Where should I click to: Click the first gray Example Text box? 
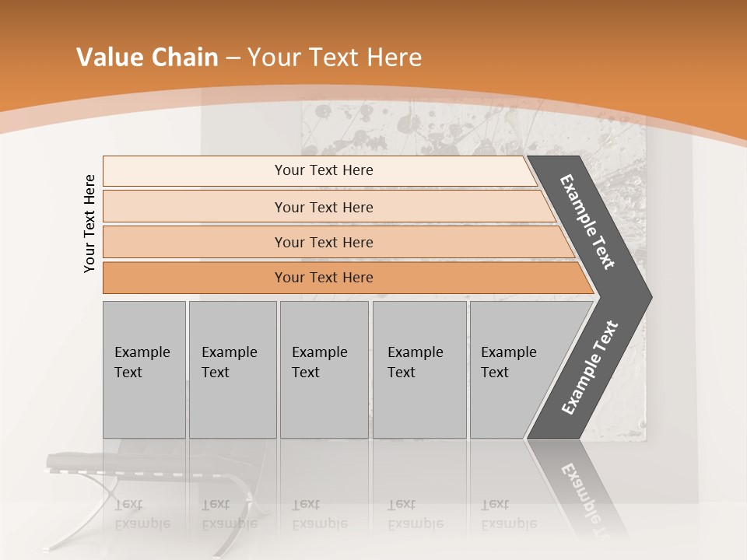(145, 369)
